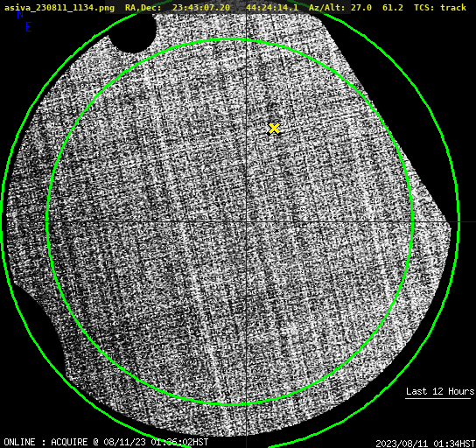Viewport: 476px width, 448px height.
Task: Click the blue E compass label
Action: [29, 27]
